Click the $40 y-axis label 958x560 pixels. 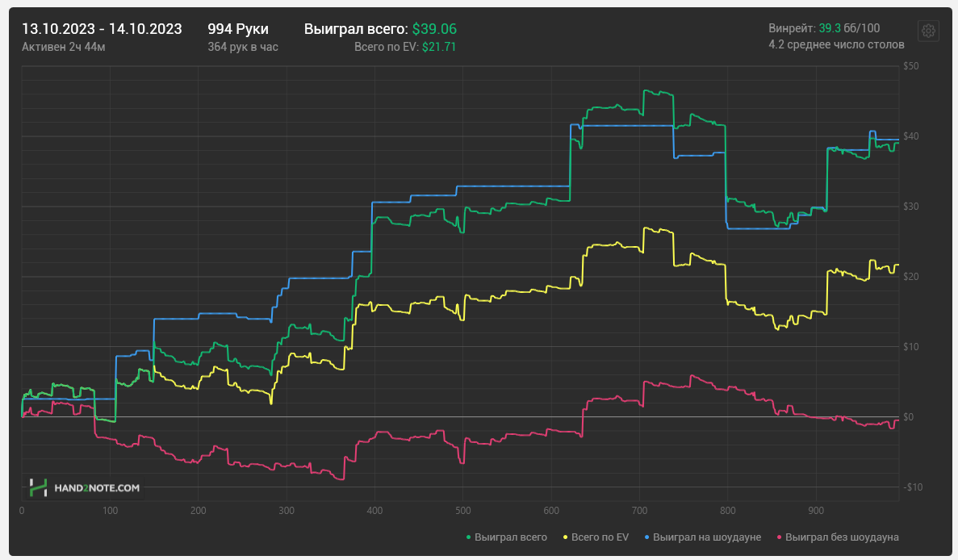click(x=910, y=136)
